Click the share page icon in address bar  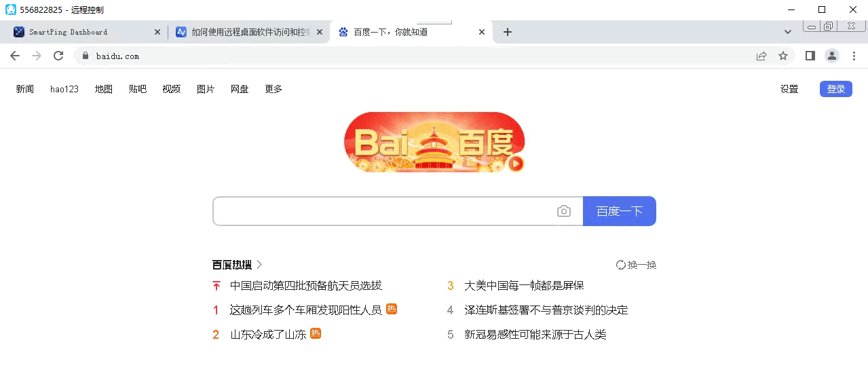point(761,56)
